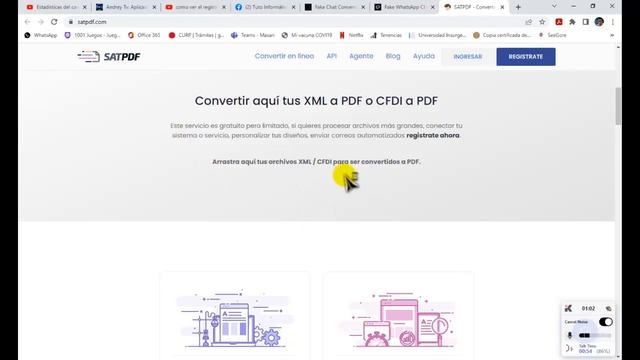The height and width of the screenshot is (360, 640).
Task: Click the Krisp logo in widget
Action: coord(568,309)
